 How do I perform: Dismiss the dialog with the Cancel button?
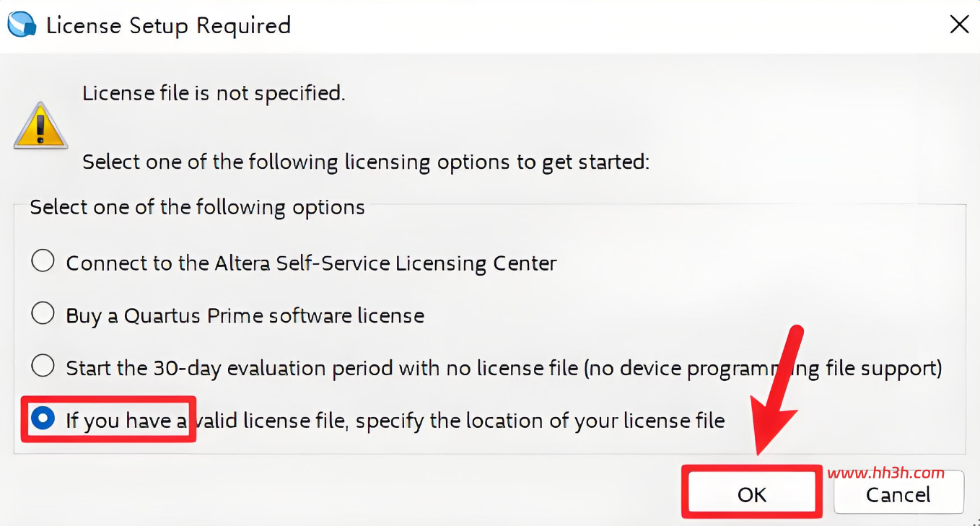pyautogui.click(x=898, y=495)
